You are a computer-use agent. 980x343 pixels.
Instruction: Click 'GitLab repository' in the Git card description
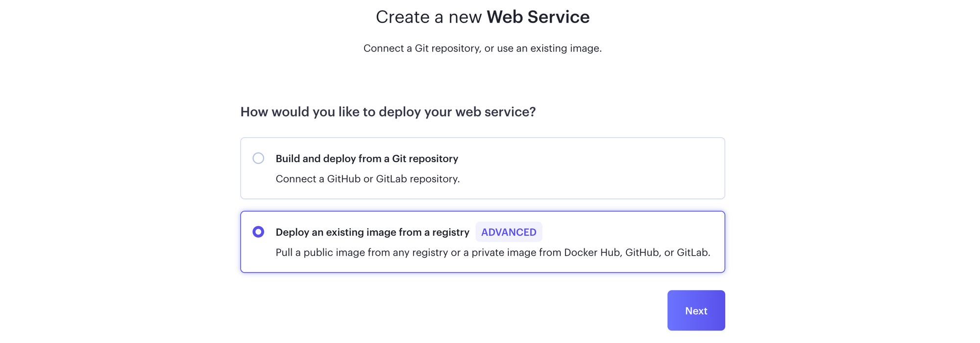click(417, 179)
